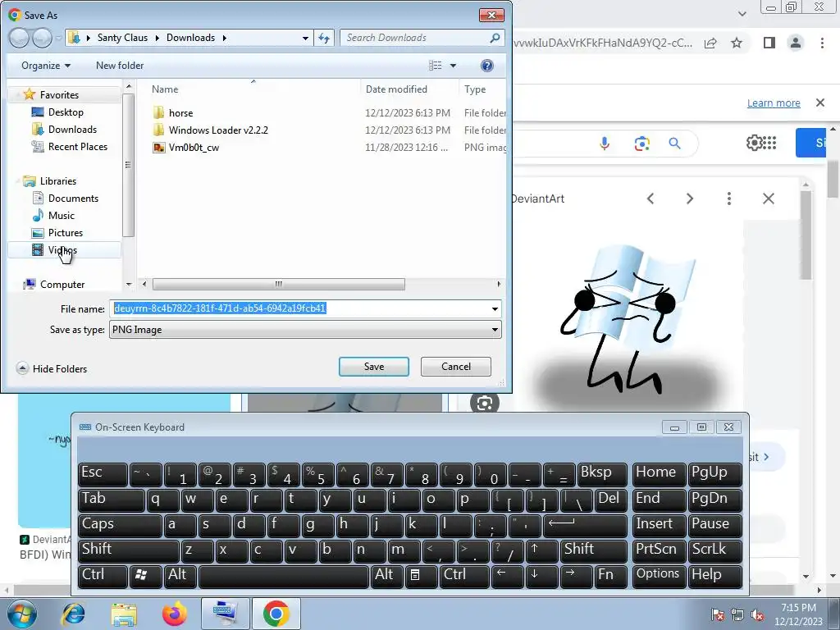
Task: Select Computer in navigation pane
Action: coord(62,285)
